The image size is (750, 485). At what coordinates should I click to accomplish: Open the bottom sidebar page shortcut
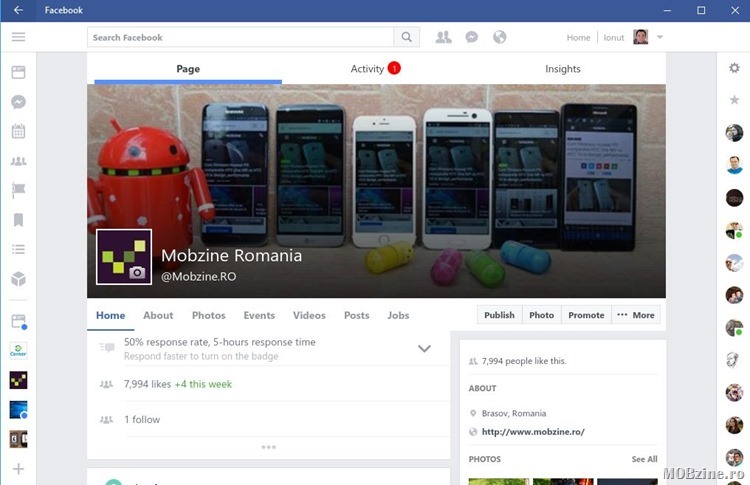18,439
